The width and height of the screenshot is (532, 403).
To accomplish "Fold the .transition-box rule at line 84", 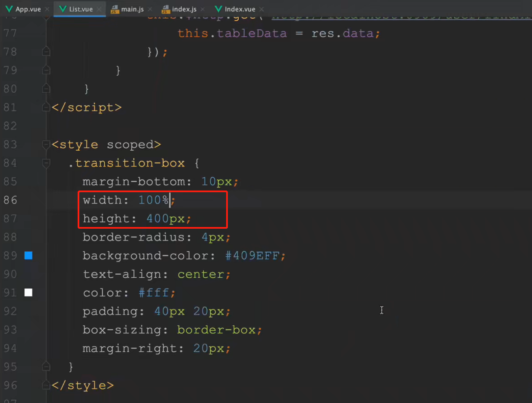I will (x=46, y=163).
